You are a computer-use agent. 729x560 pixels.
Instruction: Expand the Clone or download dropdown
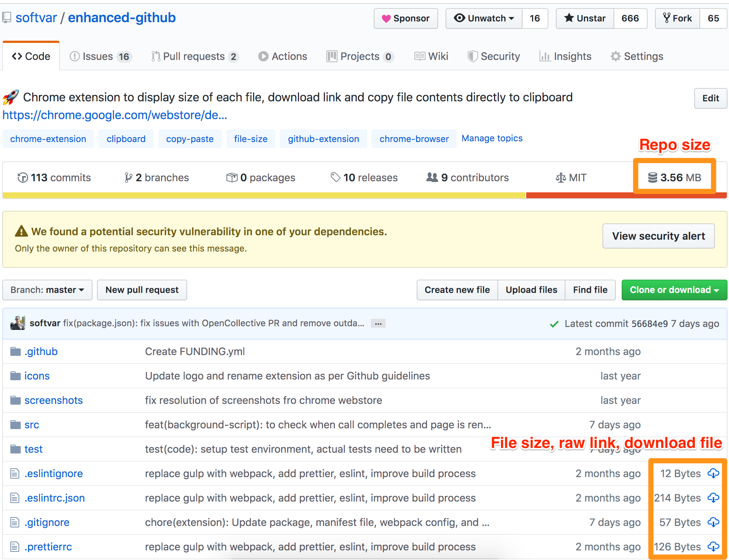tap(674, 290)
